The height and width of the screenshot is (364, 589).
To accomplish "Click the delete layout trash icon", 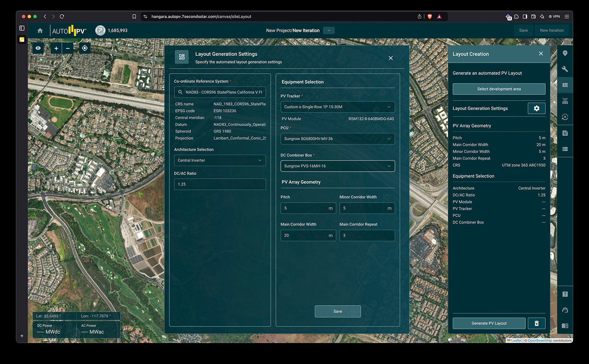I will [x=536, y=323].
